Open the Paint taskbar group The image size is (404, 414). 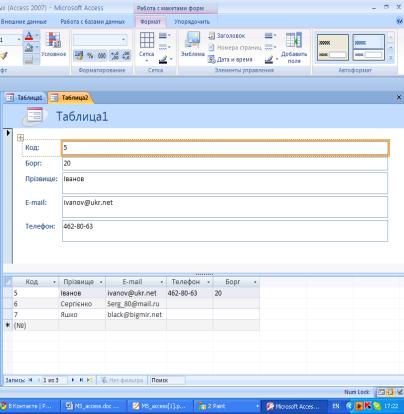coord(228,406)
